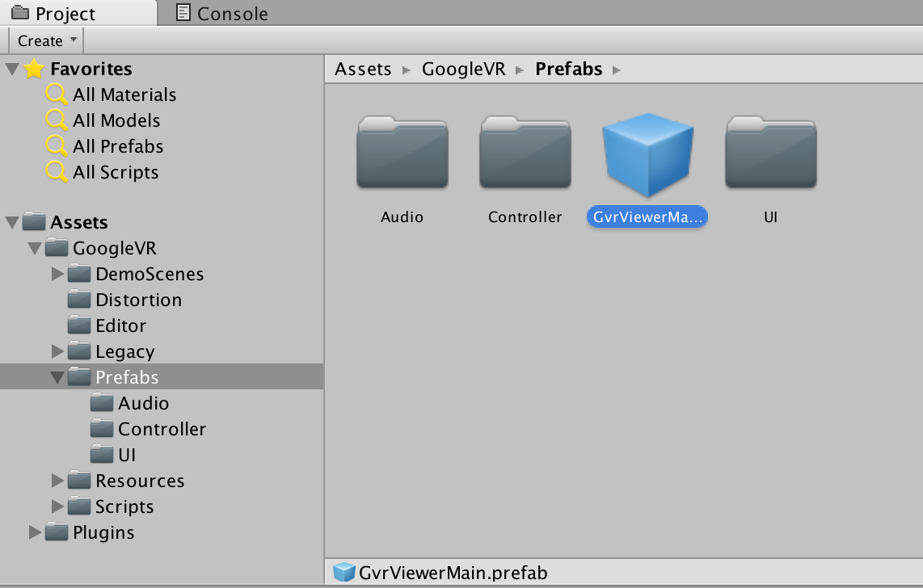Select the Controller subfolder icon in tree

(101, 428)
